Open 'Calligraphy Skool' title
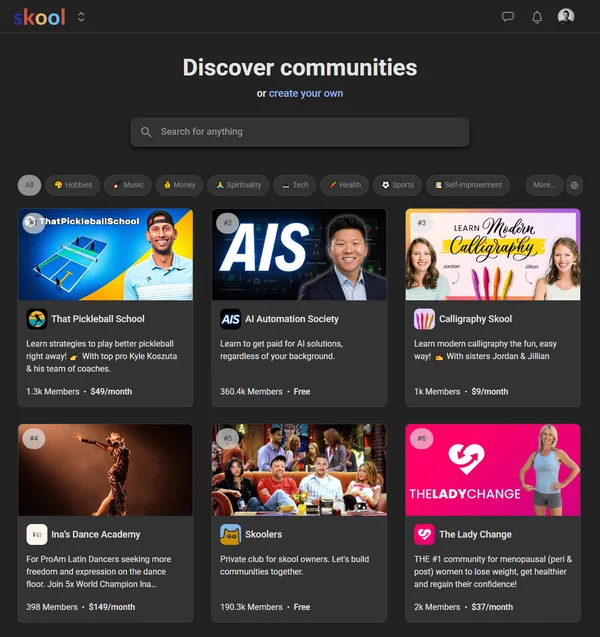This screenshot has width=600, height=637. pos(475,319)
